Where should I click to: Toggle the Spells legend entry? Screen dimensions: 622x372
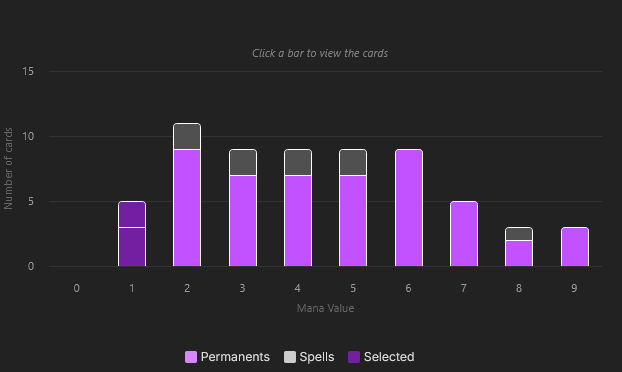[309, 357]
